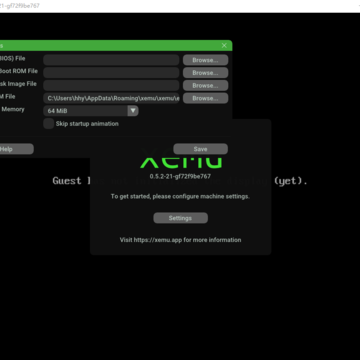Browse for the Boot ROM file
The height and width of the screenshot is (360, 360).
(205, 73)
